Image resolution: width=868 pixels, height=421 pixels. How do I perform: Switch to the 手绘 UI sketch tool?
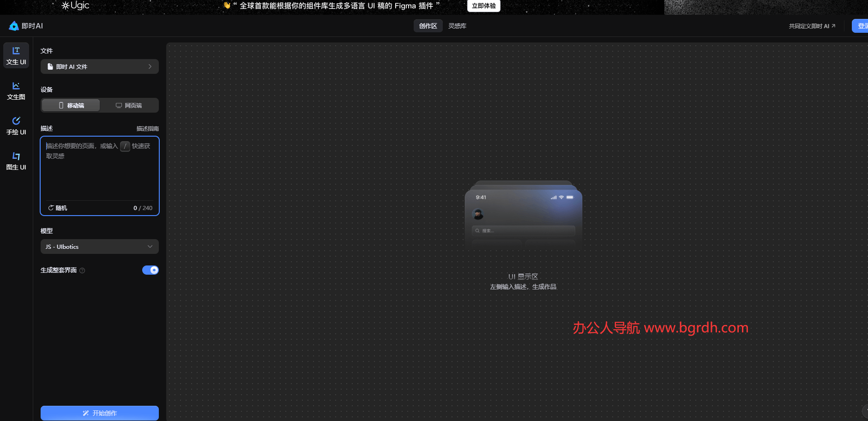coord(16,126)
